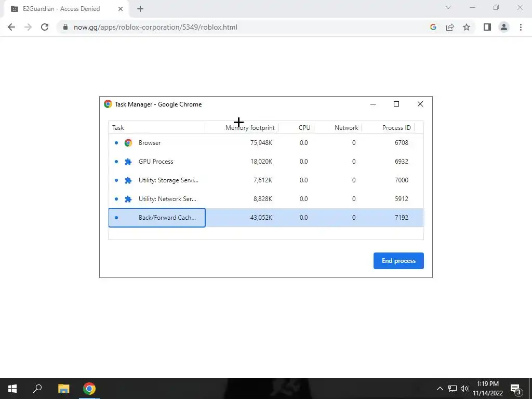Click the Network Service puzzle icon
This screenshot has width=532, height=399.
128,199
